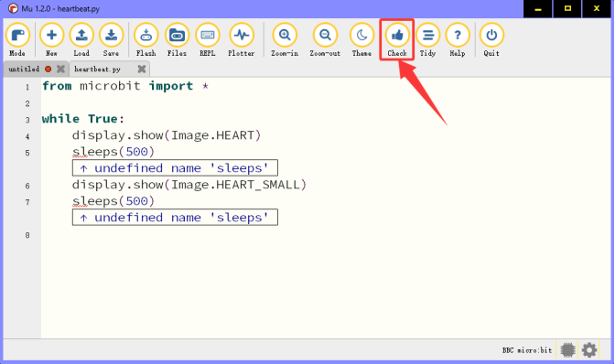
Task: Click the Zoom-in button
Action: point(285,39)
